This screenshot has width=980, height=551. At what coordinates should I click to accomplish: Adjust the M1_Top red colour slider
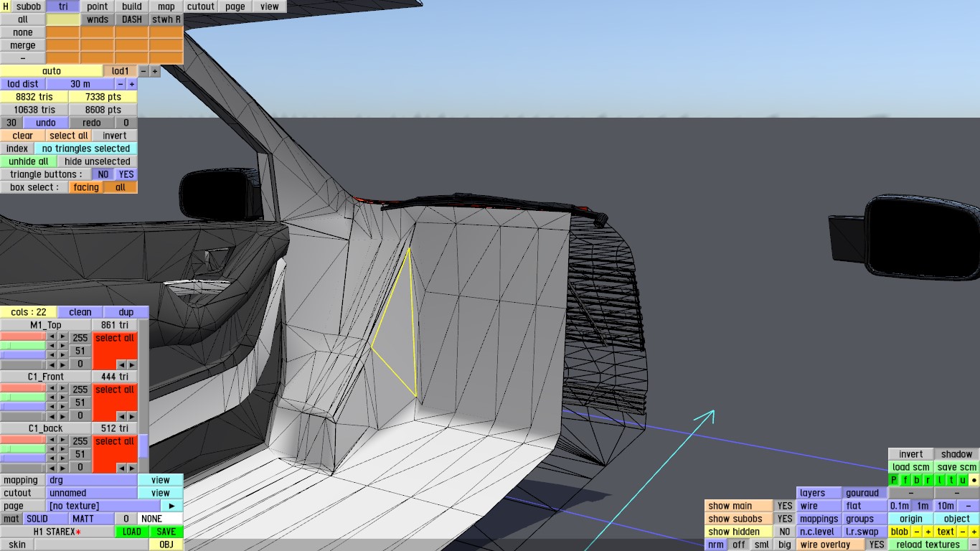[23, 337]
